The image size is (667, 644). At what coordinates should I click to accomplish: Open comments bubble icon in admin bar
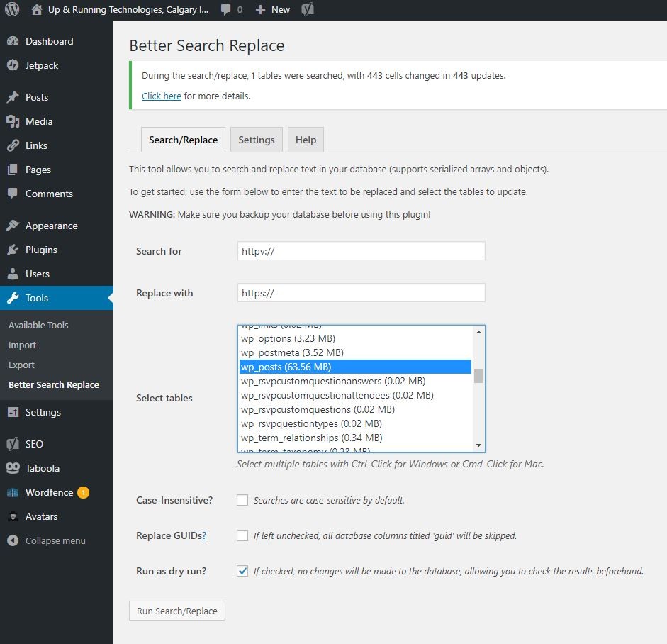click(226, 10)
